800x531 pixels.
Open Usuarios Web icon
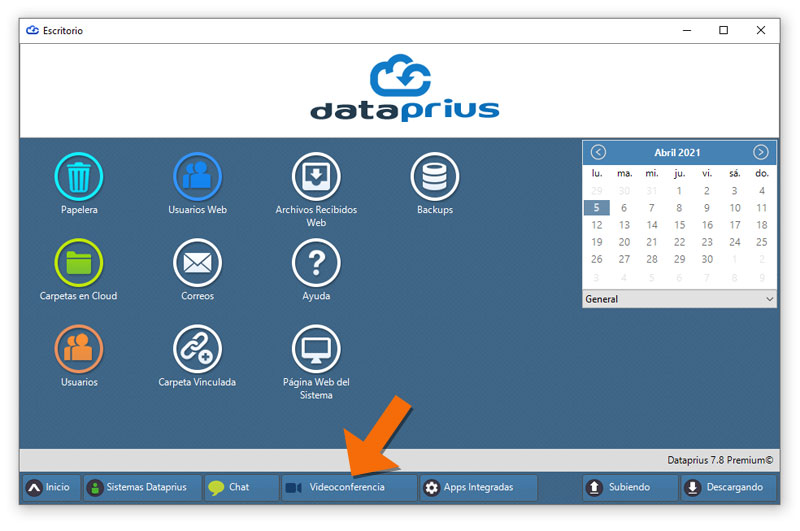[x=197, y=176]
